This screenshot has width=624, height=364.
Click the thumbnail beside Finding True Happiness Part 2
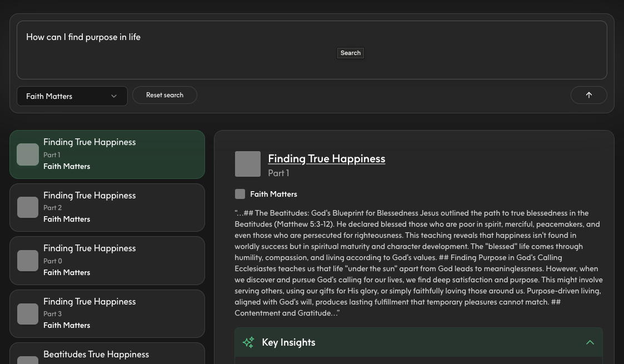(x=28, y=207)
